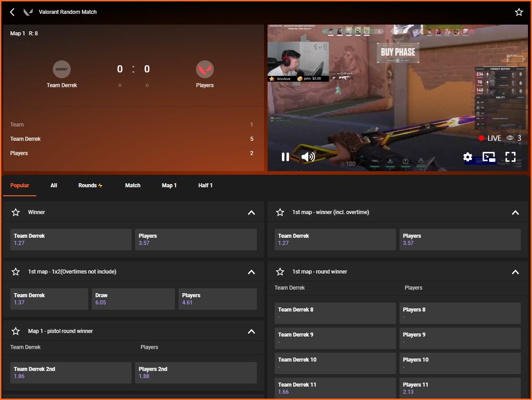This screenshot has width=532, height=400.
Task: Select Draw at 6.05 odds
Action: (x=133, y=299)
